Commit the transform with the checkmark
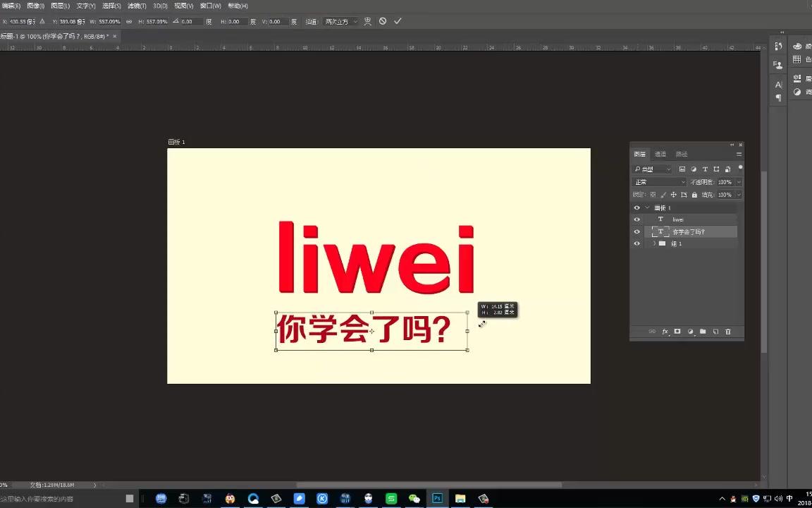 398,21
